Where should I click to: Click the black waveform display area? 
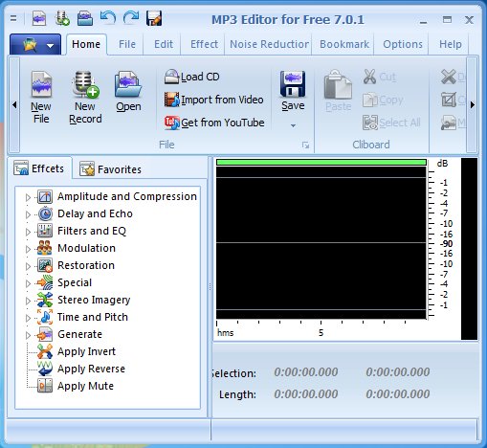point(321,243)
